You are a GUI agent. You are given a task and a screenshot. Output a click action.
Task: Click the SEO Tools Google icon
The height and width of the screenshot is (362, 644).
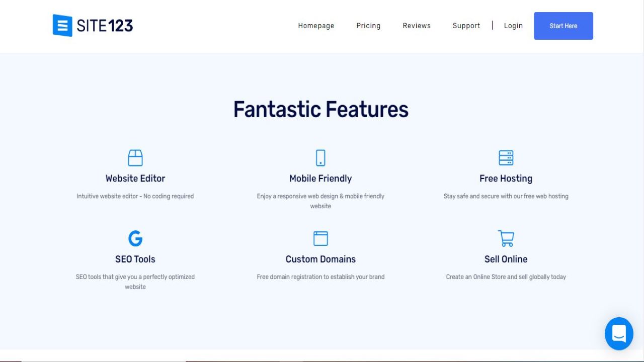135,238
